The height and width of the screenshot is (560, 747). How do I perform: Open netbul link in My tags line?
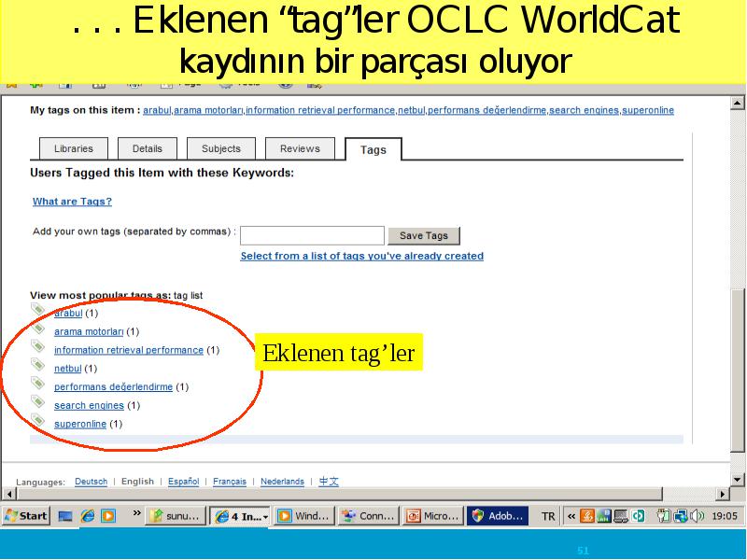coord(411,110)
